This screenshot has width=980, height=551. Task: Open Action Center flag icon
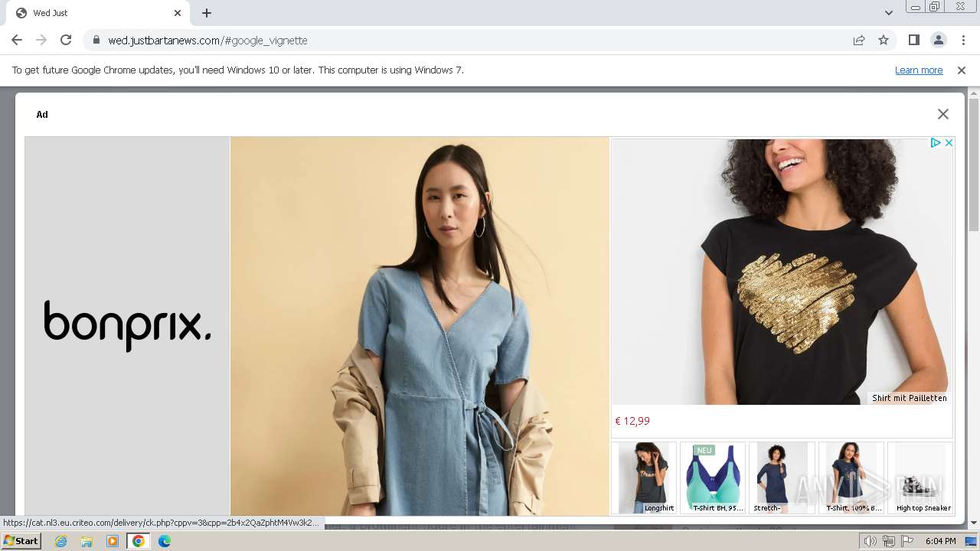tap(907, 541)
